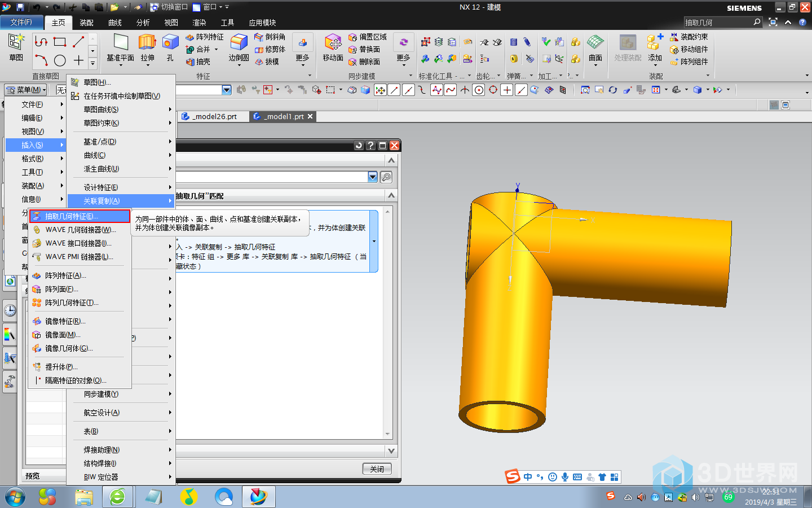Click the 修剪体 trim body command
The image size is (812, 508).
pyautogui.click(x=270, y=49)
